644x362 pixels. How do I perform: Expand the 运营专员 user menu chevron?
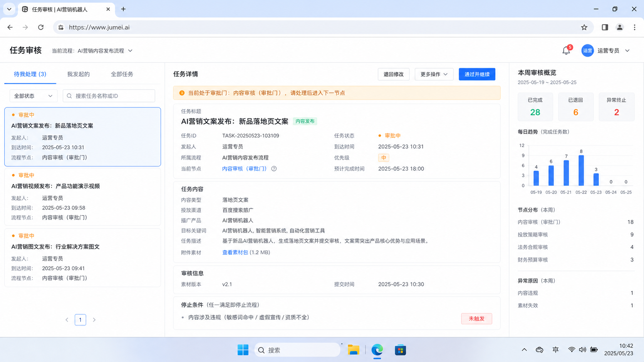click(627, 51)
